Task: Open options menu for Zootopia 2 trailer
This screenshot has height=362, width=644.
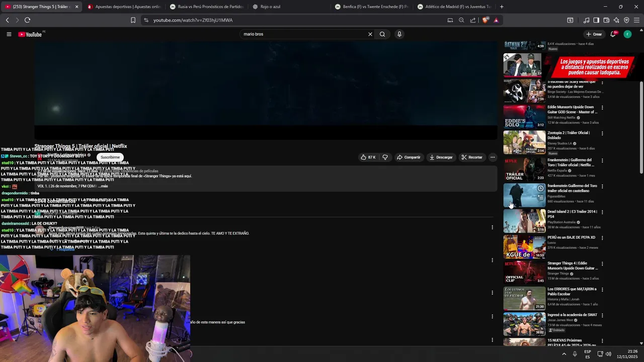Action: click(x=602, y=134)
